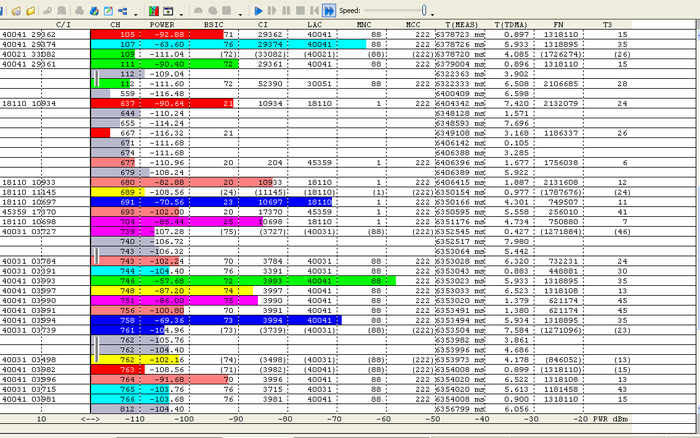Viewport: 700px width, 438px height.
Task: Click the CI value 29374
Action: pos(270,44)
